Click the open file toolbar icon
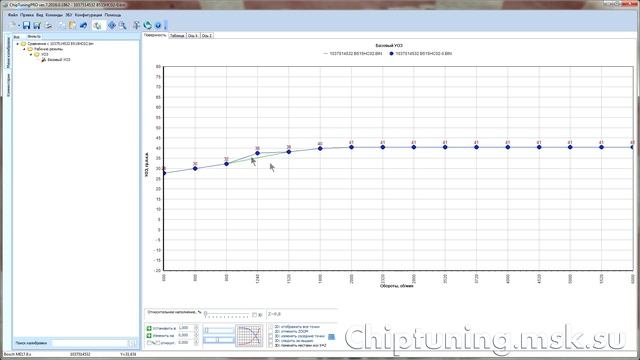Screen dimensions: 640x360 coord(12,25)
